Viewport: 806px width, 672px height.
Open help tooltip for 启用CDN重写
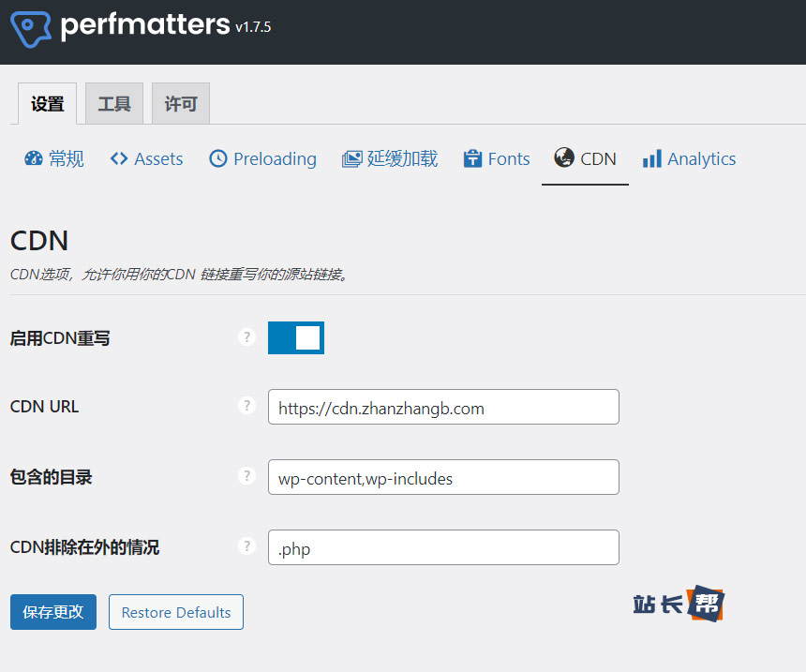tap(247, 337)
